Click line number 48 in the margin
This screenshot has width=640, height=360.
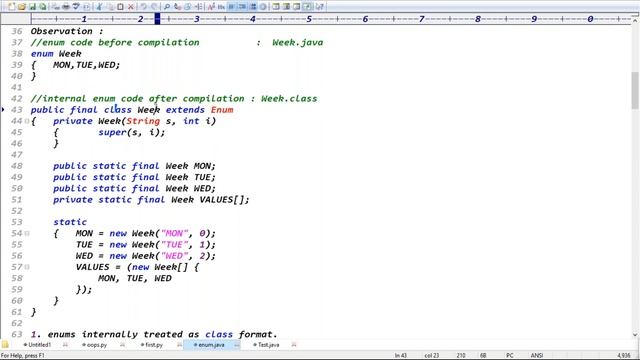pos(17,166)
